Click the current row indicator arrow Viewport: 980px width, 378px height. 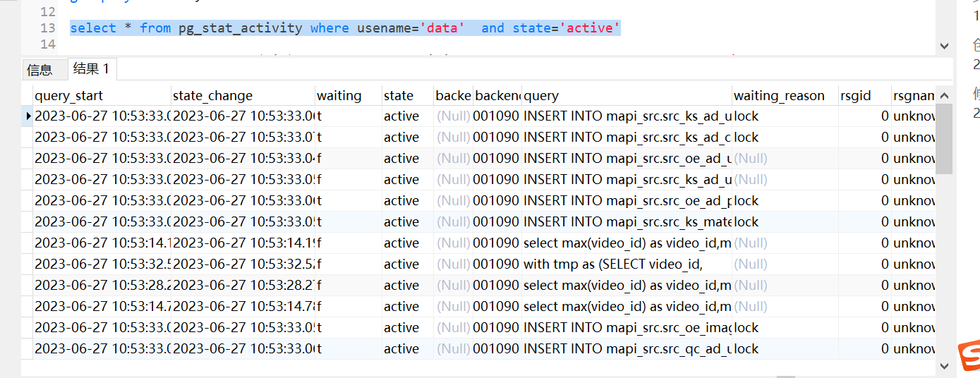pyautogui.click(x=28, y=116)
